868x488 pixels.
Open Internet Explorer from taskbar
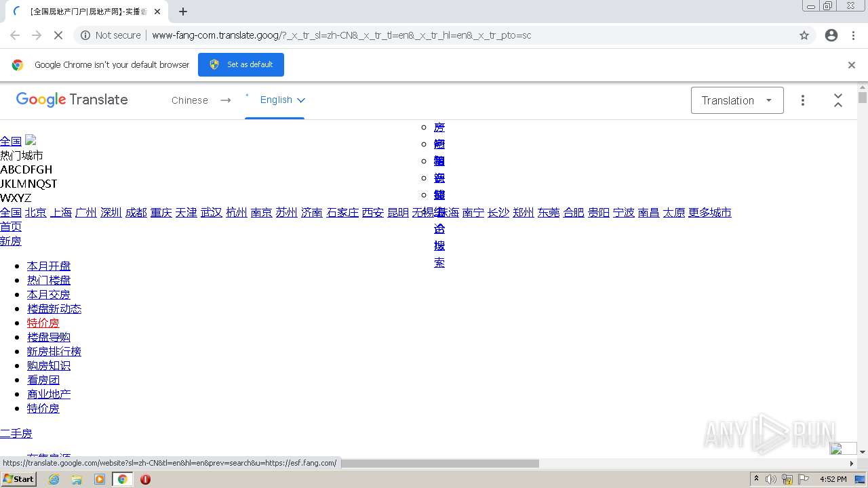click(x=54, y=479)
